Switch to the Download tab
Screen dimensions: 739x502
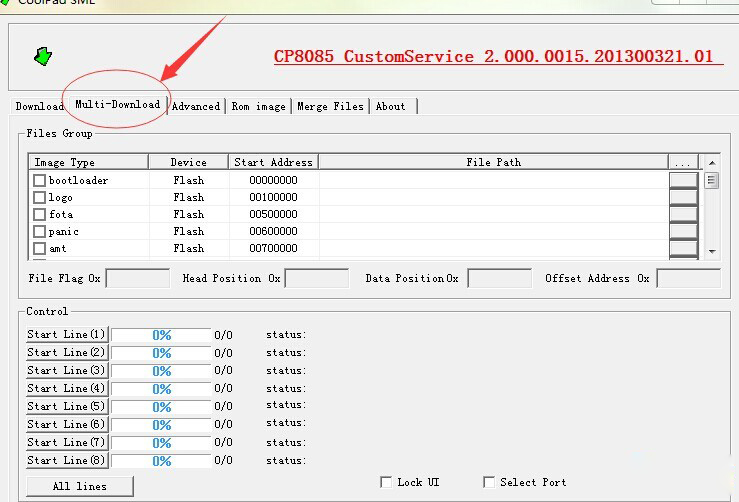40,106
